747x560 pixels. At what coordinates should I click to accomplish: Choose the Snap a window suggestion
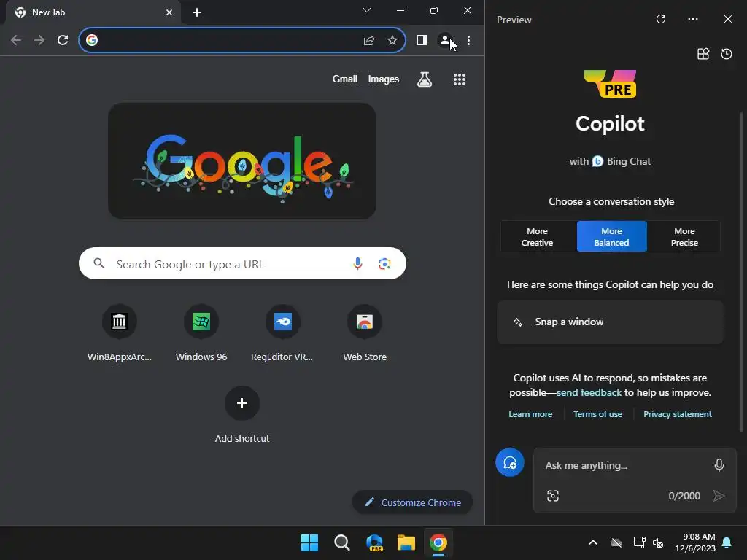[610, 322]
